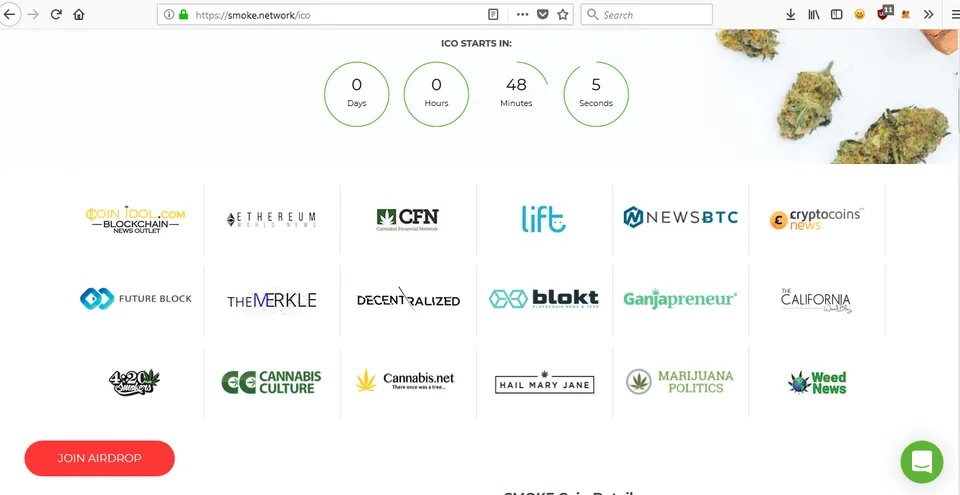Viewport: 960px width, 495px height.
Task: Open the Marijuana Politics logo
Action: point(680,382)
